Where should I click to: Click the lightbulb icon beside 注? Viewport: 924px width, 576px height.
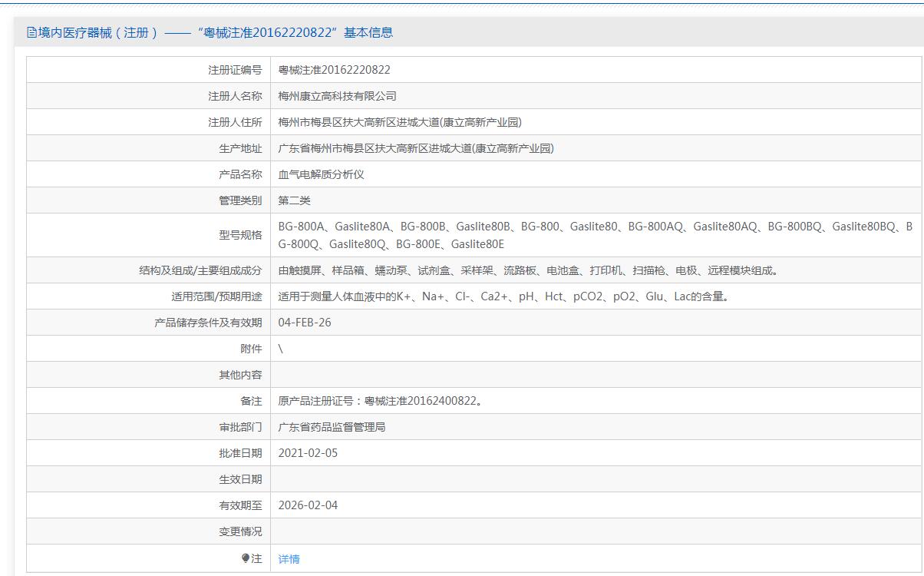tap(246, 558)
